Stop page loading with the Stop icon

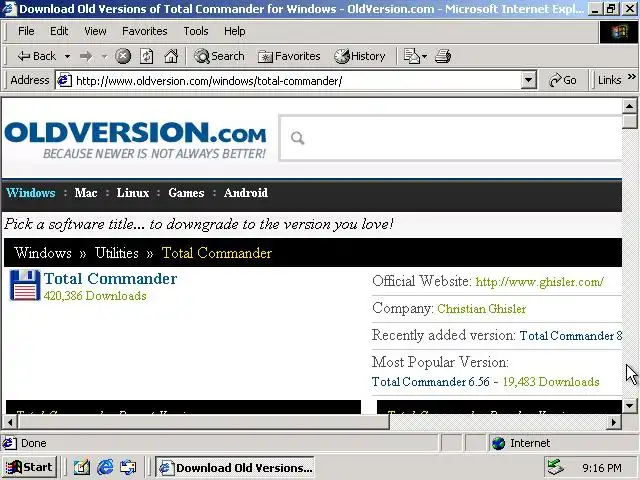click(123, 56)
